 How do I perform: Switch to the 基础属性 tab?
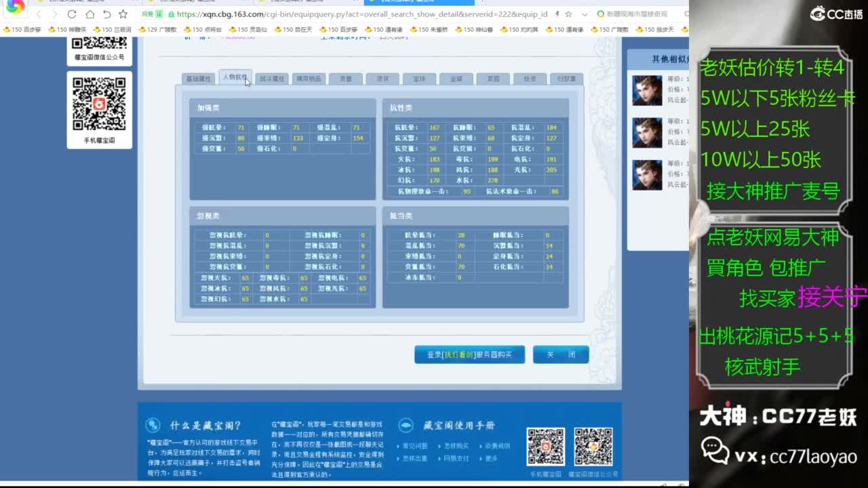(199, 79)
